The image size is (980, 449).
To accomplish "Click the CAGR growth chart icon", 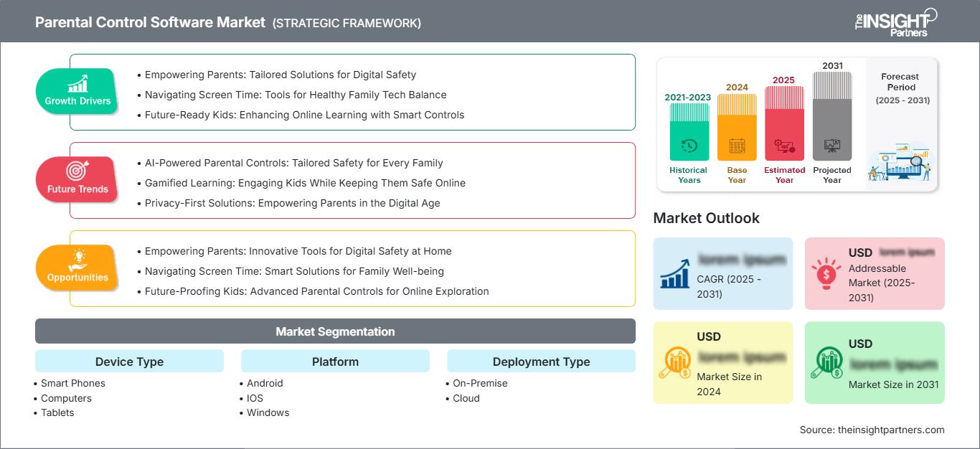I will pyautogui.click(x=674, y=273).
